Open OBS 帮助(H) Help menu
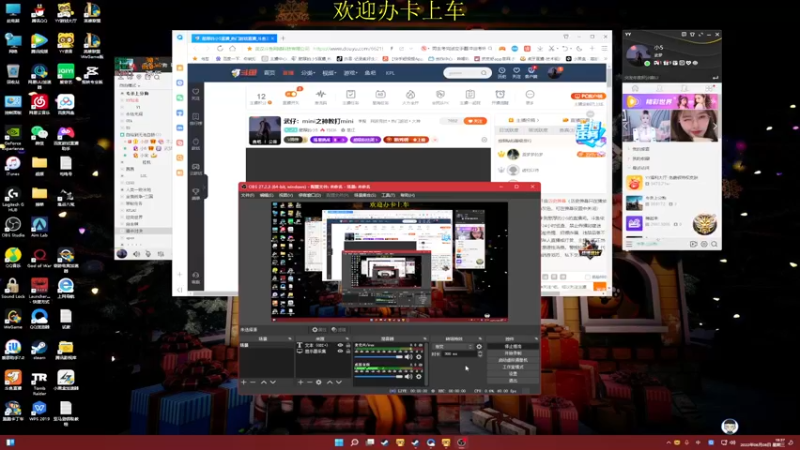The image size is (800, 450). [x=408, y=195]
